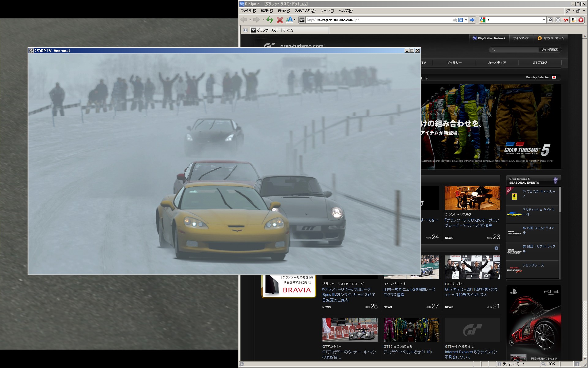Expand the address bar URL dropdown

click(466, 20)
